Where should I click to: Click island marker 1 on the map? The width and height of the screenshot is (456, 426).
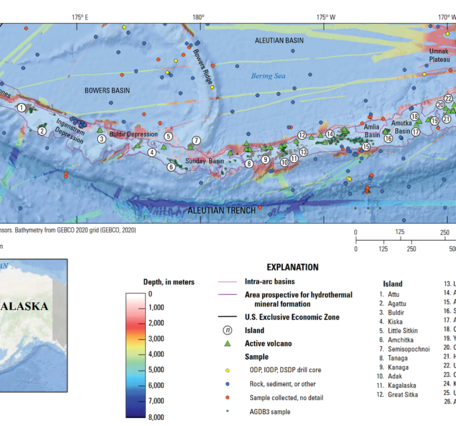pyautogui.click(x=21, y=108)
